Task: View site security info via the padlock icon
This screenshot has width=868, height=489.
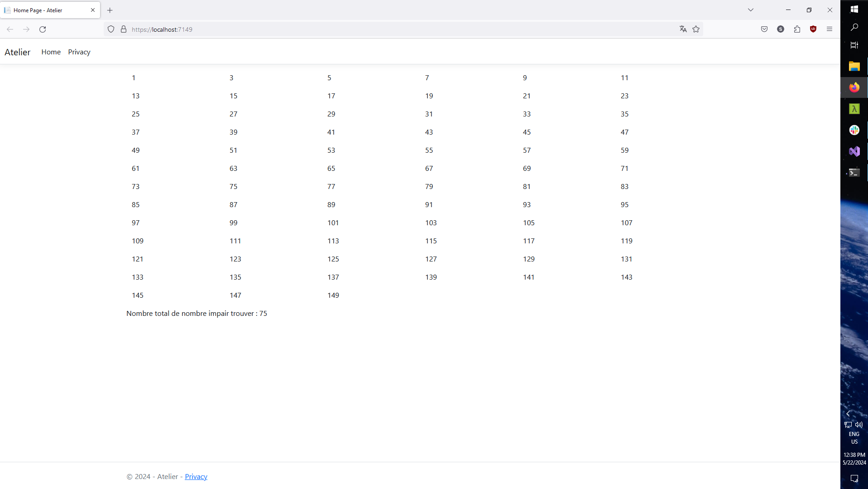Action: pos(123,29)
